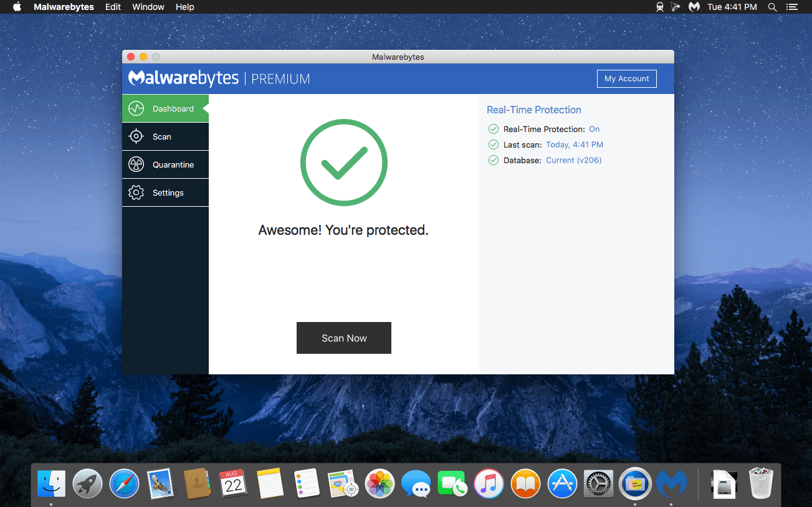
Task: Click the PREMIUM label in the header
Action: click(x=280, y=79)
